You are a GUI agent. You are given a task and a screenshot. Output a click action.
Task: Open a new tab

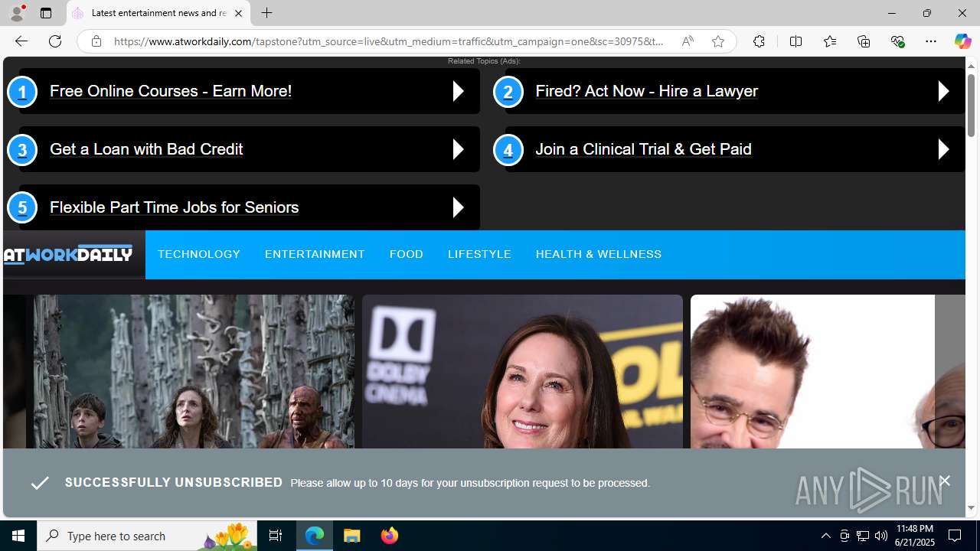click(x=266, y=13)
